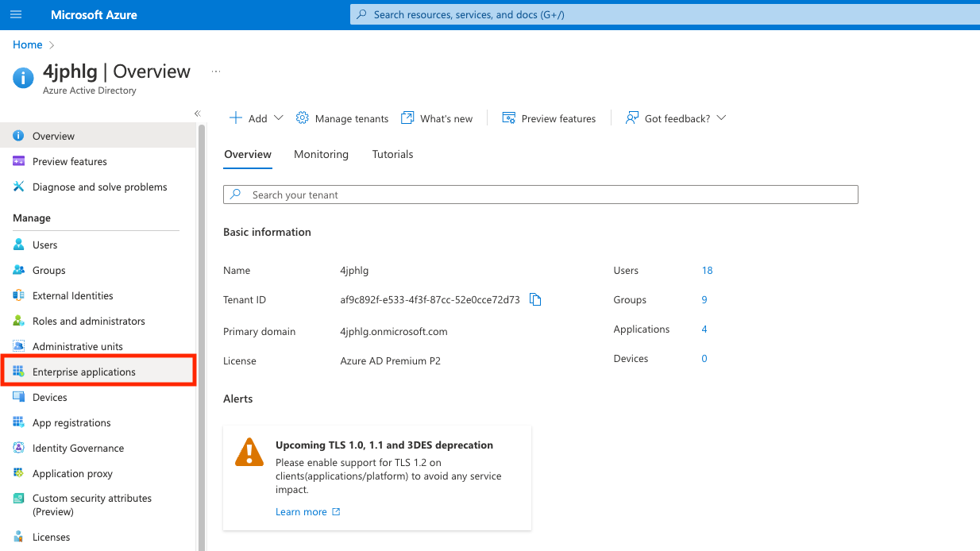Switch to the Tutorials tab

[393, 154]
